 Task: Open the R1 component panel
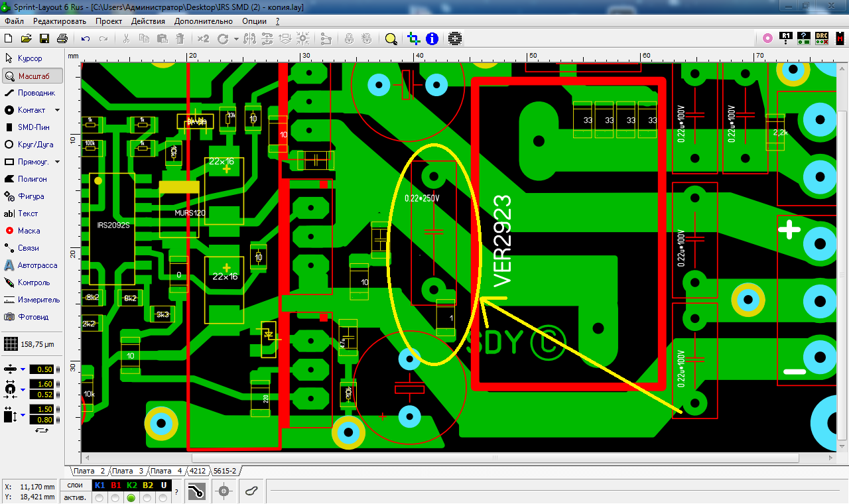coord(786,37)
